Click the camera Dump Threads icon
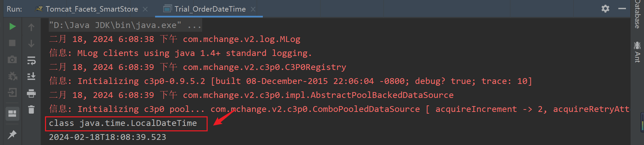Image resolution: width=644 pixels, height=145 pixels. [12, 60]
